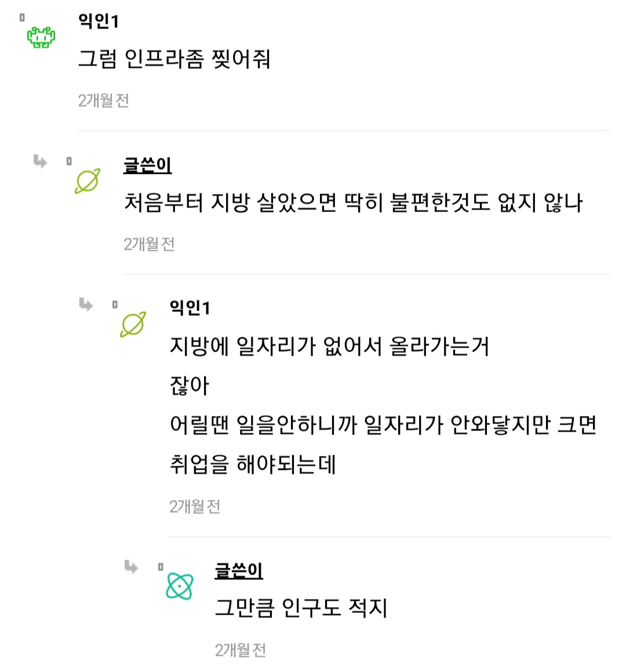The image size is (626, 672).
Task: Click small marker left of invader avatar
Action: (22, 18)
